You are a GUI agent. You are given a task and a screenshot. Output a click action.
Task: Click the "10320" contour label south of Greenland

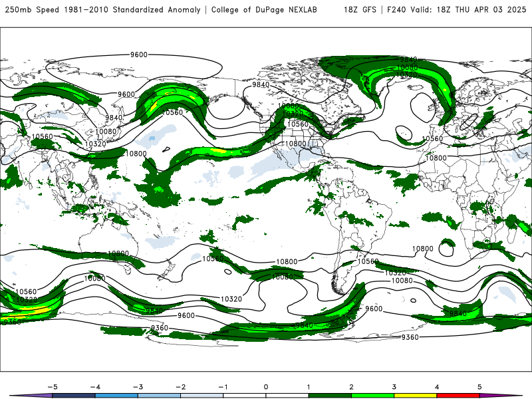406,74
